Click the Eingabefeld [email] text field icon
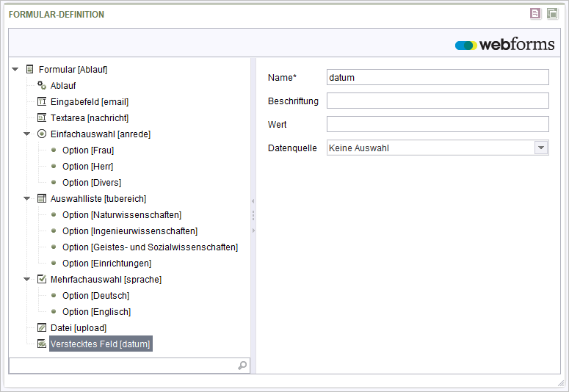The image size is (569, 392). [x=42, y=101]
